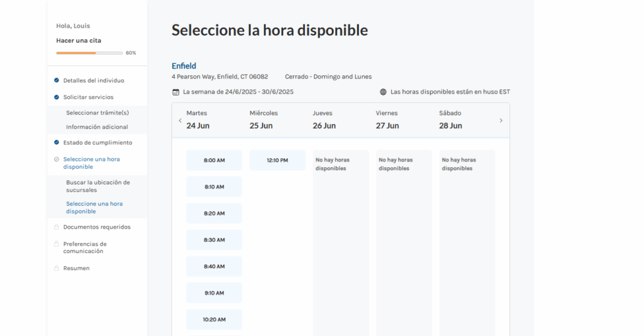The width and height of the screenshot is (644, 336).
Task: Select the Martes 24 Jun column header
Action: [198, 120]
